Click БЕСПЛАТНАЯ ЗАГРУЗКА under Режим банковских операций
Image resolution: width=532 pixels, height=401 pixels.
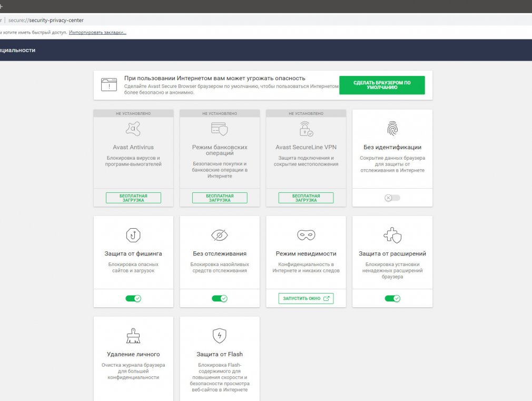click(x=220, y=198)
